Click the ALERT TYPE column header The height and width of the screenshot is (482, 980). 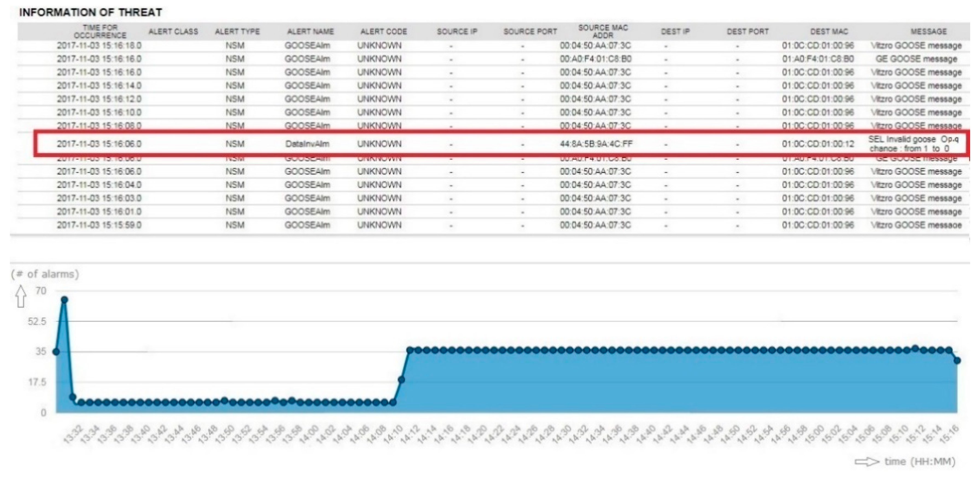237,31
